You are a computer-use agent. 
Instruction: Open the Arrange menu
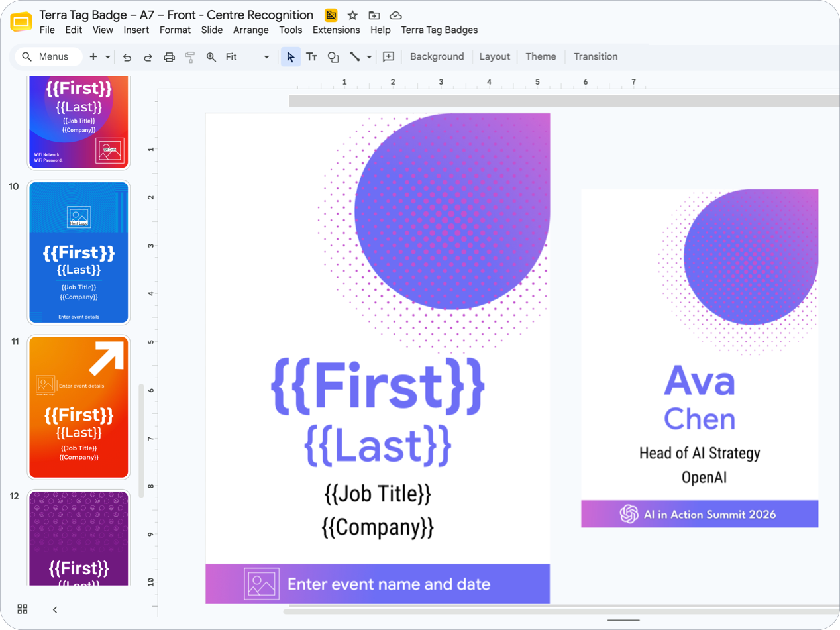pos(251,30)
